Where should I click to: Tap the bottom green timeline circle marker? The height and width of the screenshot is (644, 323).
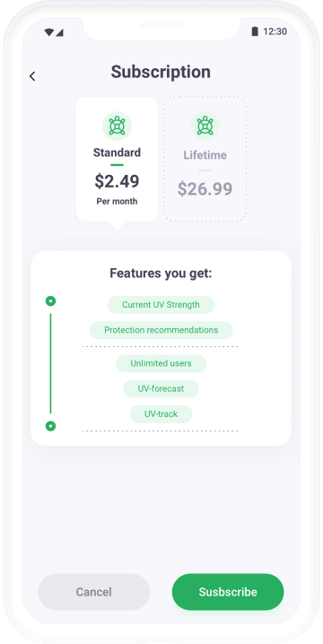50,426
